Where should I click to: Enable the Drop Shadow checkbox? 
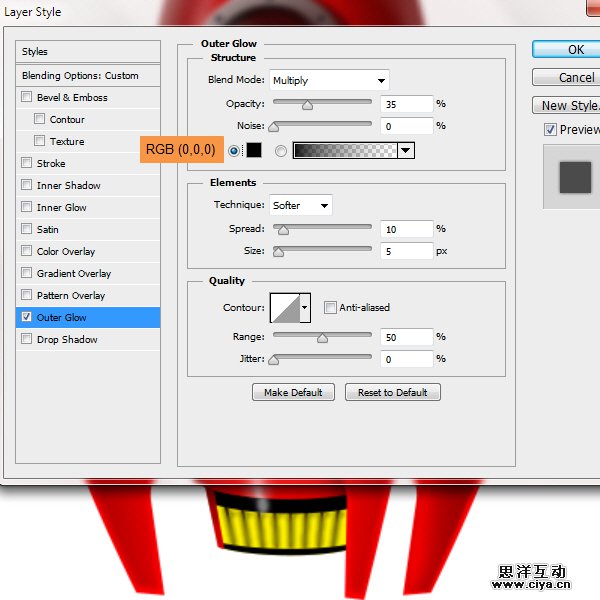(x=26, y=339)
